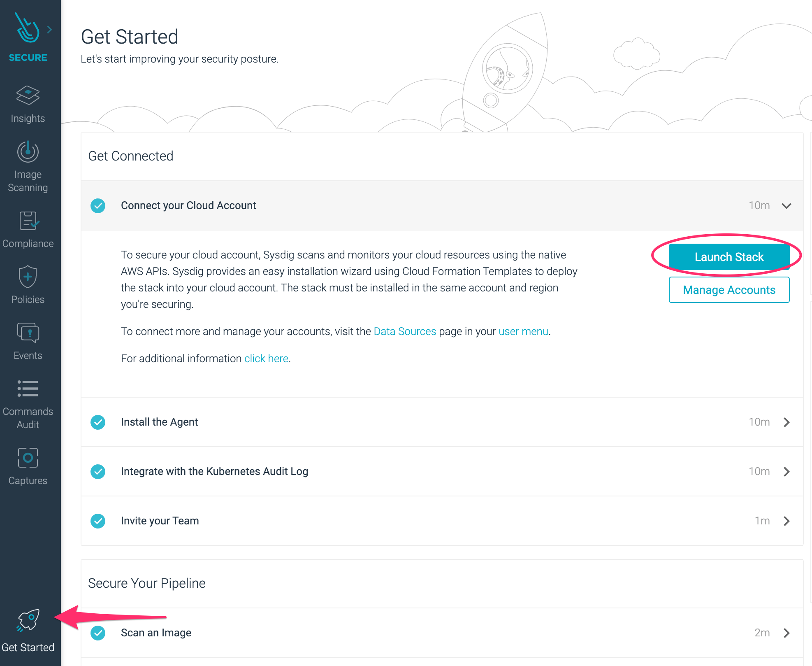
Task: Open the Commands Audit list icon
Action: click(28, 389)
